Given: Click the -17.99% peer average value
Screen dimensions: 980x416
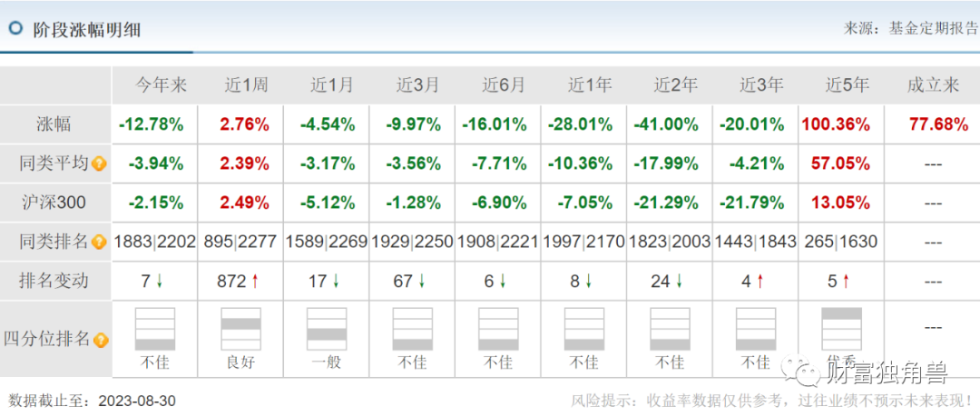Looking at the screenshot, I should point(666,163).
